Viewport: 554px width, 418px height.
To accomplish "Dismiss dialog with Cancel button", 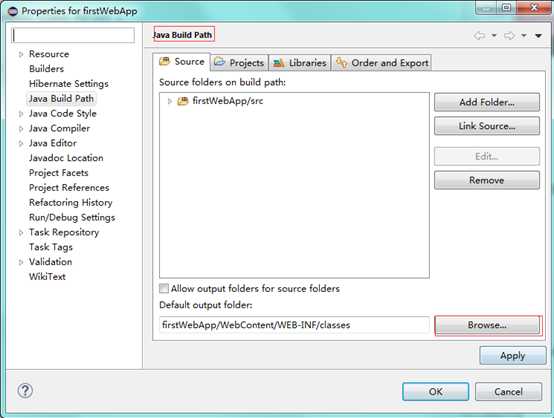I will click(x=508, y=391).
